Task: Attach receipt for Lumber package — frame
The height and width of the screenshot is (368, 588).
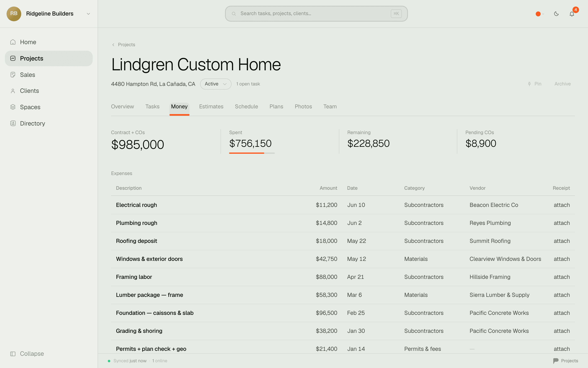Action: (x=561, y=295)
